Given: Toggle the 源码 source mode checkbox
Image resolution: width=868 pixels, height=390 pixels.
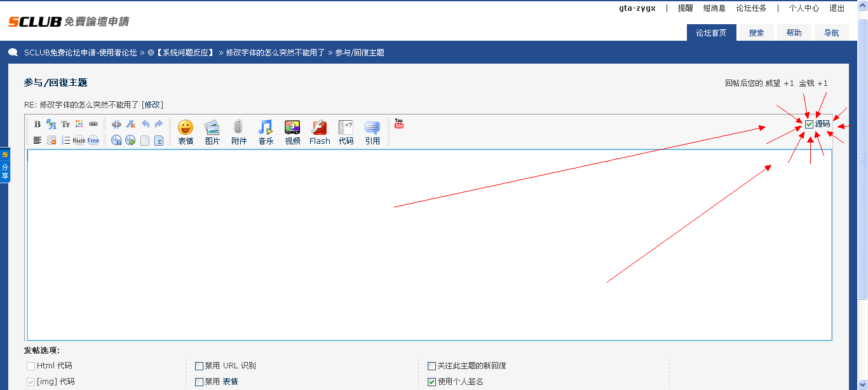Looking at the screenshot, I should [x=809, y=124].
